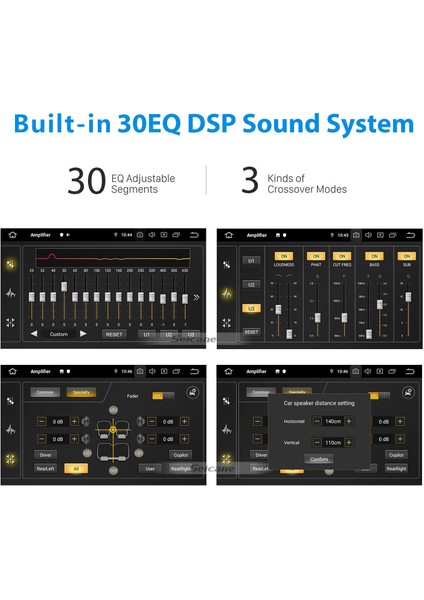This screenshot has width=424, height=600.
Task: Click RESET in the equalizer screen
Action: 114,334
